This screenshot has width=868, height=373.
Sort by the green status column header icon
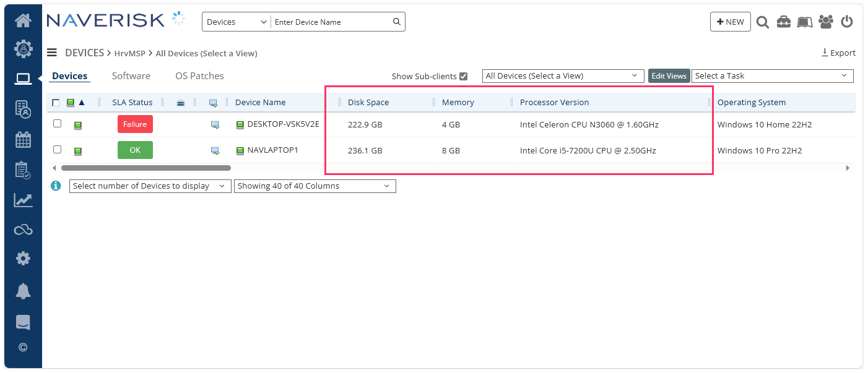[x=71, y=103]
